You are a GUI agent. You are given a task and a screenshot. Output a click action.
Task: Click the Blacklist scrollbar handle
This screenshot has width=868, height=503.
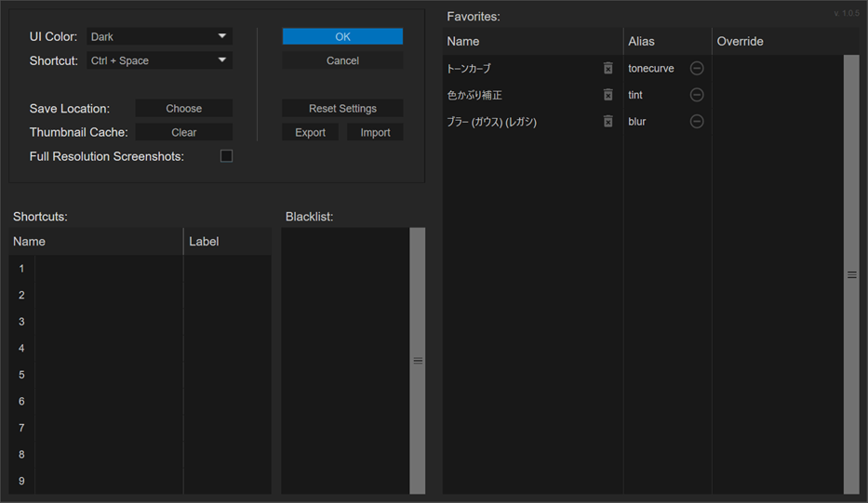[x=418, y=361]
